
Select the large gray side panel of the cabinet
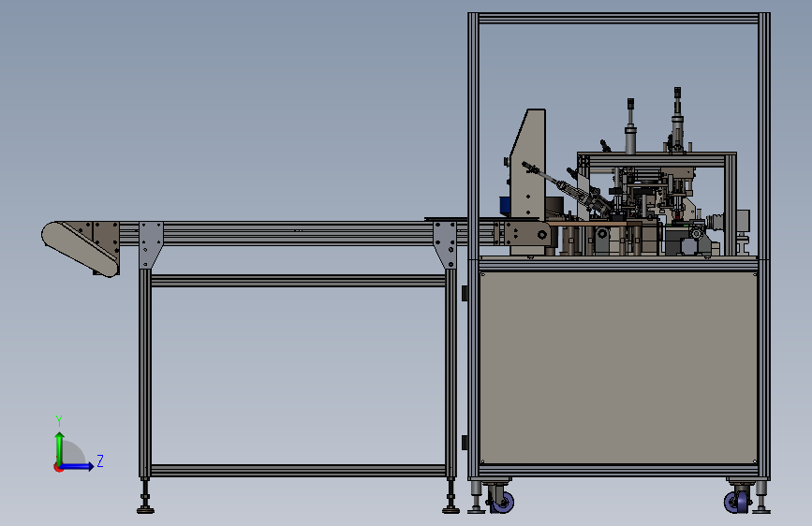pyautogui.click(x=618, y=368)
